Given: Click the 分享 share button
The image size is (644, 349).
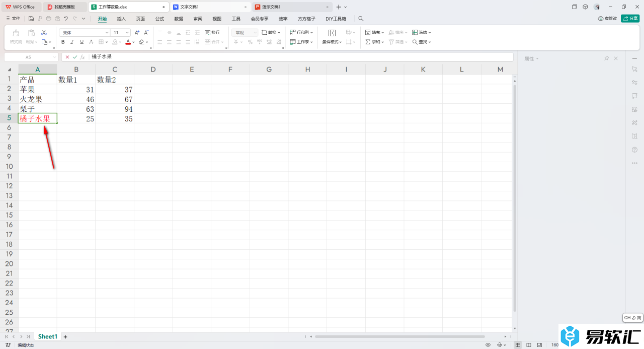Looking at the screenshot, I should click(x=630, y=19).
